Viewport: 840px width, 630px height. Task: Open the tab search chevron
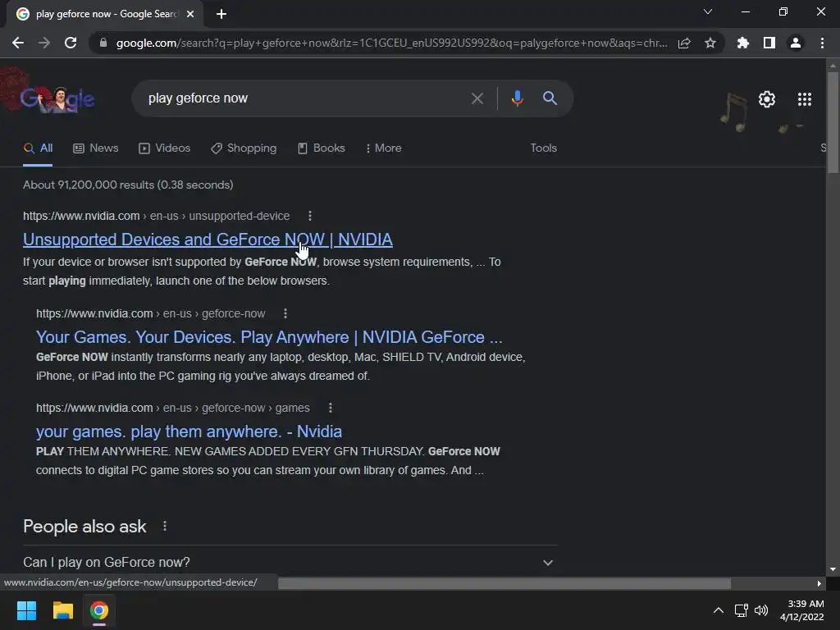(708, 11)
